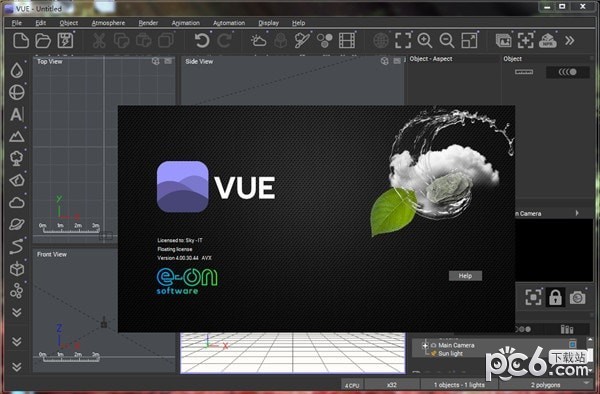Open the Edit menu
This screenshot has width=600, height=394.
pyautogui.click(x=41, y=23)
